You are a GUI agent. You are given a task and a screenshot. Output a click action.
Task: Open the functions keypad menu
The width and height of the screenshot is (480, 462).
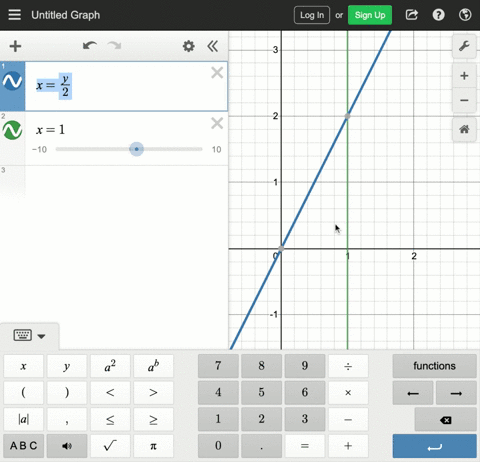point(434,366)
